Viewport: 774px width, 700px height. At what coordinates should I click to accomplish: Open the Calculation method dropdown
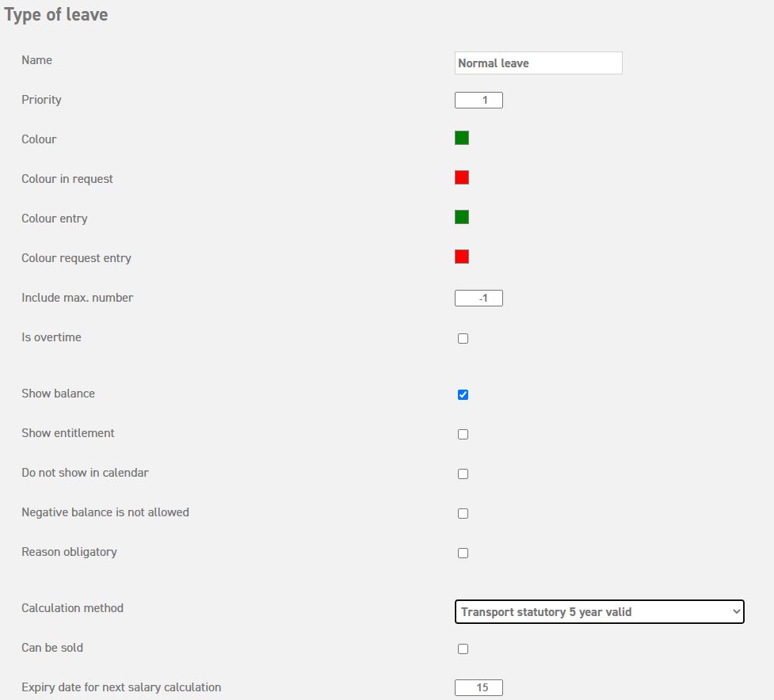coord(599,612)
